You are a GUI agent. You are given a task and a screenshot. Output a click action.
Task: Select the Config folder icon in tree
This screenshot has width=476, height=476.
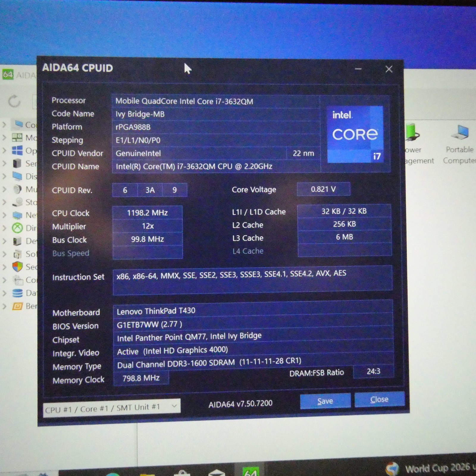point(18,280)
